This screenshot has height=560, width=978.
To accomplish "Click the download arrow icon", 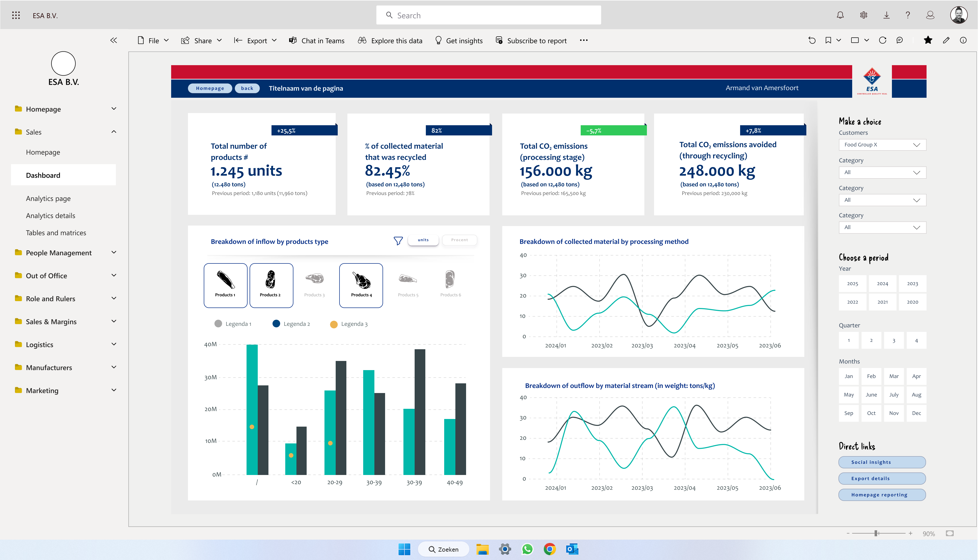I will (886, 15).
